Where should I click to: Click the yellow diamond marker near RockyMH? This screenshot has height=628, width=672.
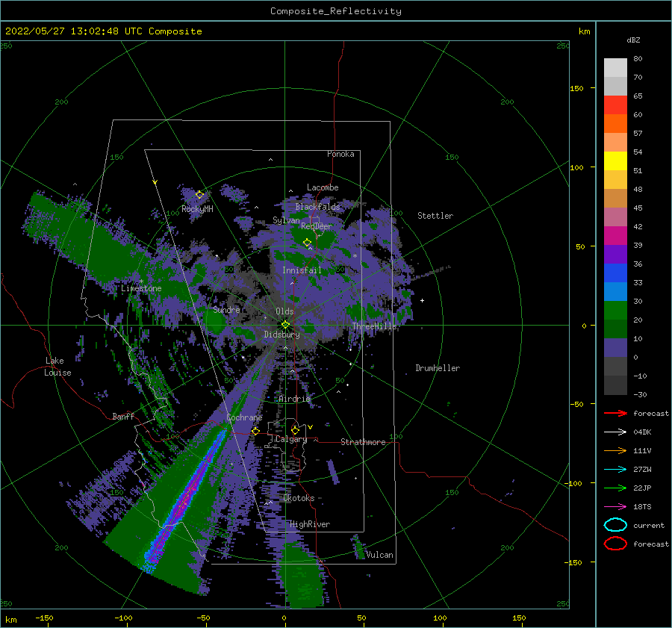(x=199, y=195)
